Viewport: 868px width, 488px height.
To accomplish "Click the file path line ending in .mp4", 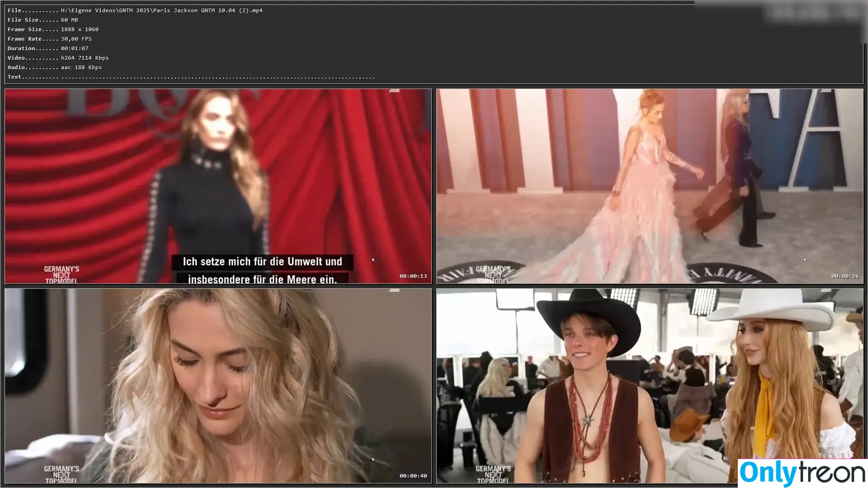I will point(161,10).
